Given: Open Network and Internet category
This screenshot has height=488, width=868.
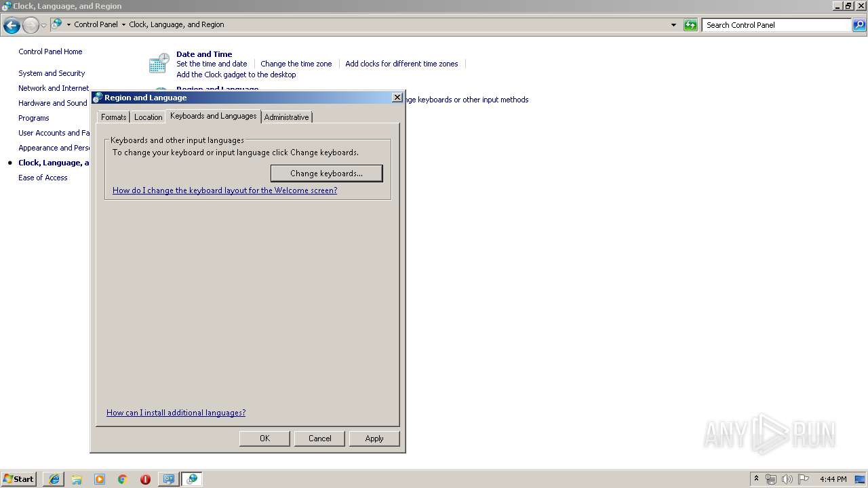Looking at the screenshot, I should click(x=54, y=88).
